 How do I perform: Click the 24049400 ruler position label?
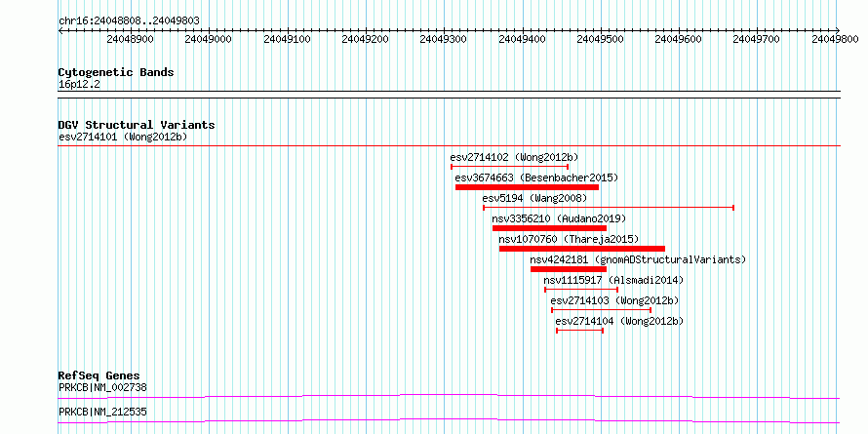click(x=522, y=39)
